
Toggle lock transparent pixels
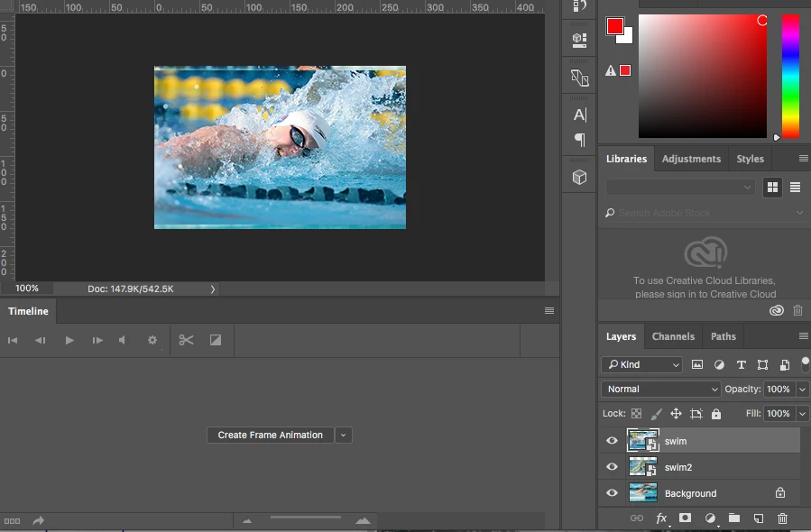[637, 414]
